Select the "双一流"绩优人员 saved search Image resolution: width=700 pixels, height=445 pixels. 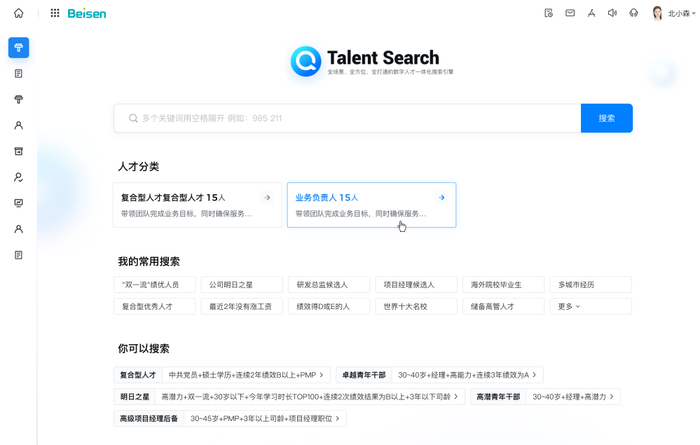154,285
